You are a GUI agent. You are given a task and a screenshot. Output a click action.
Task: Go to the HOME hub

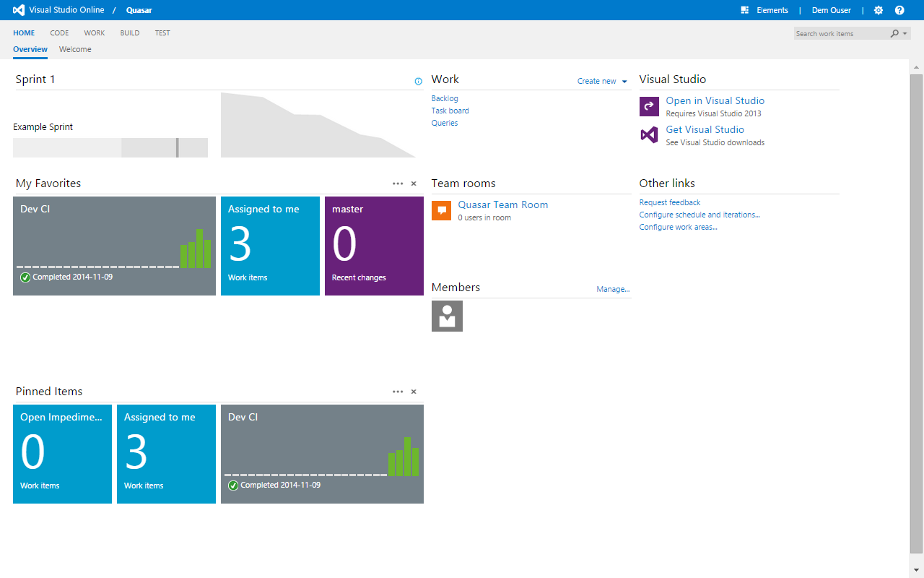click(x=24, y=33)
